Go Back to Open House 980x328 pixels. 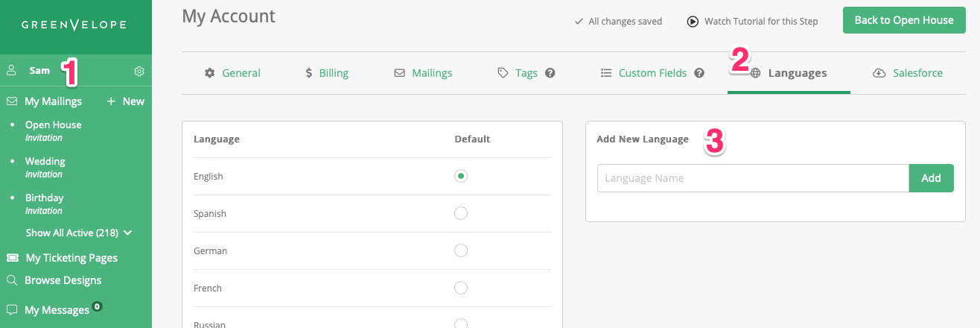pos(904,20)
